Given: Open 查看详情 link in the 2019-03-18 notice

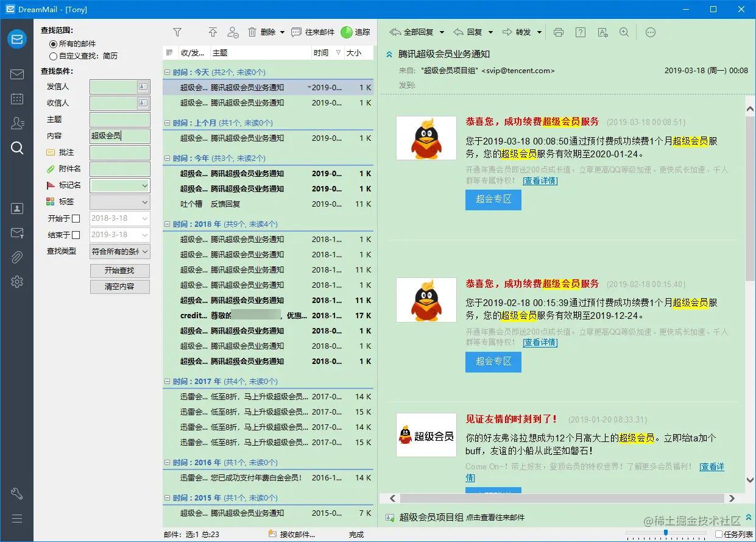Looking at the screenshot, I should point(540,180).
